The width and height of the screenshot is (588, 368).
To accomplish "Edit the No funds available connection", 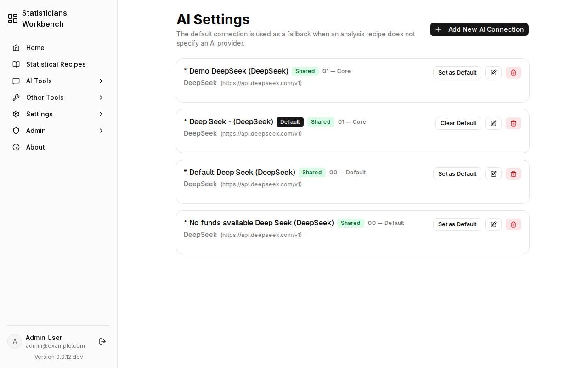I will (x=493, y=224).
